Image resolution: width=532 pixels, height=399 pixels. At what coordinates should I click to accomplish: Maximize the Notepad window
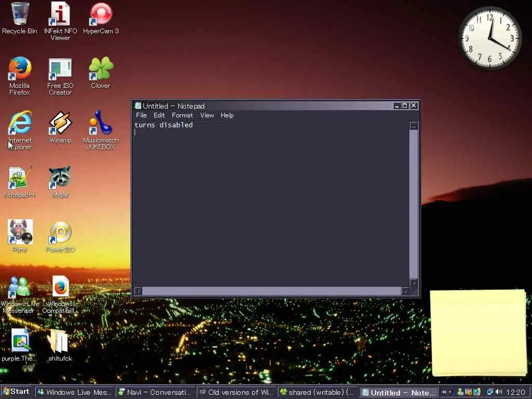pyautogui.click(x=405, y=106)
